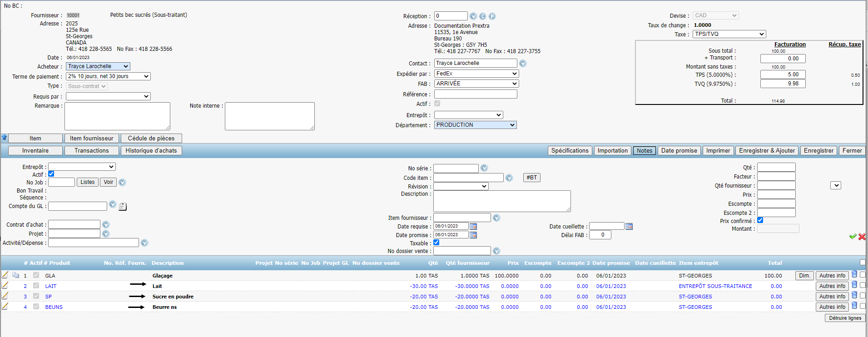
Task: Open the lookup arrow next to No série
Action: 484,168
